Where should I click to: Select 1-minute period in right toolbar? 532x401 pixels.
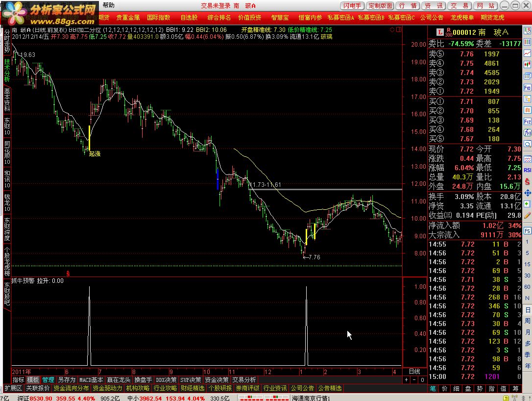(x=527, y=242)
